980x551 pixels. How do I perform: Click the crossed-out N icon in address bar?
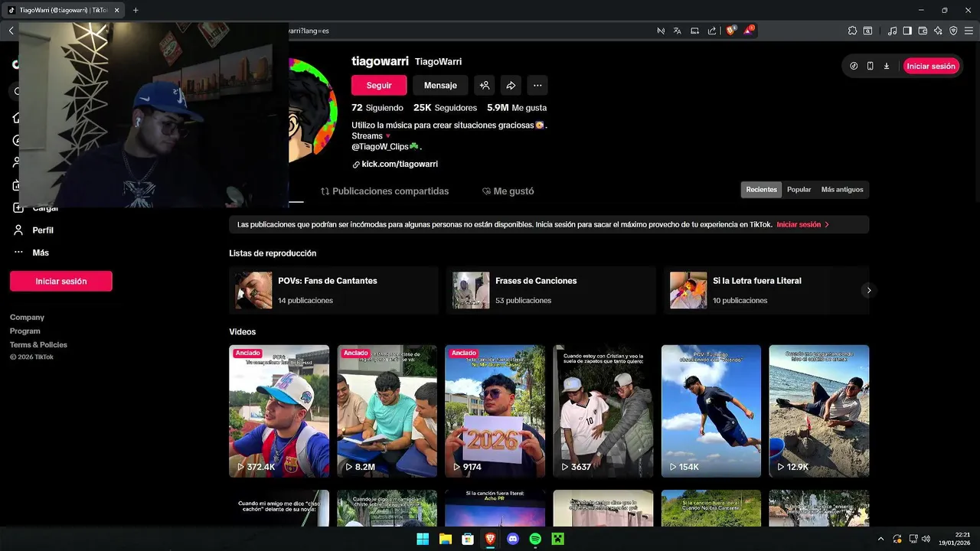coord(660,31)
